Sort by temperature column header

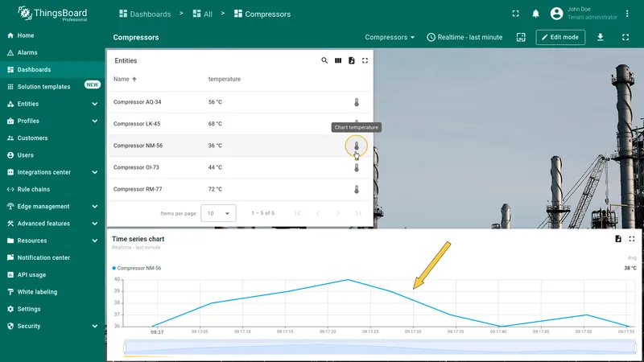coord(225,79)
